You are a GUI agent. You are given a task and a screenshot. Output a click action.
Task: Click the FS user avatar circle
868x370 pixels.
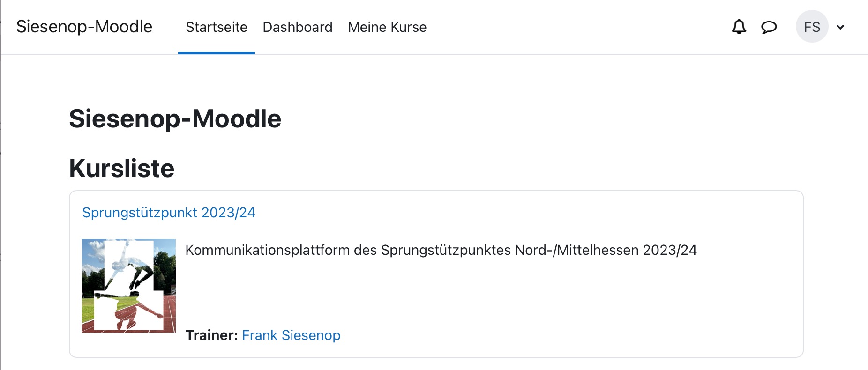(812, 27)
